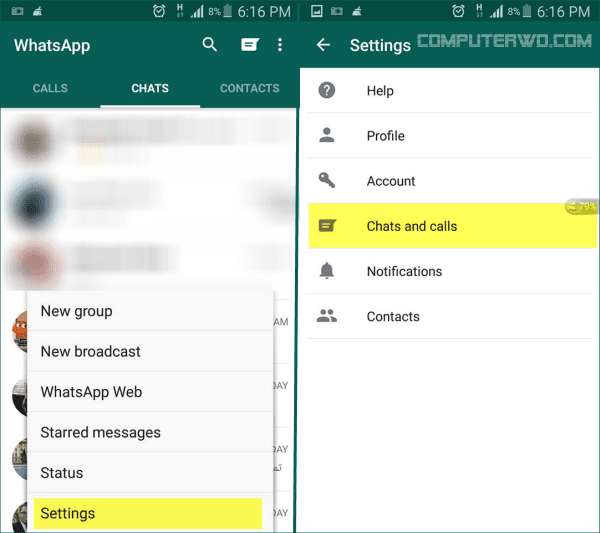Choose Status from the menu
This screenshot has width=600, height=533.
coord(150,473)
